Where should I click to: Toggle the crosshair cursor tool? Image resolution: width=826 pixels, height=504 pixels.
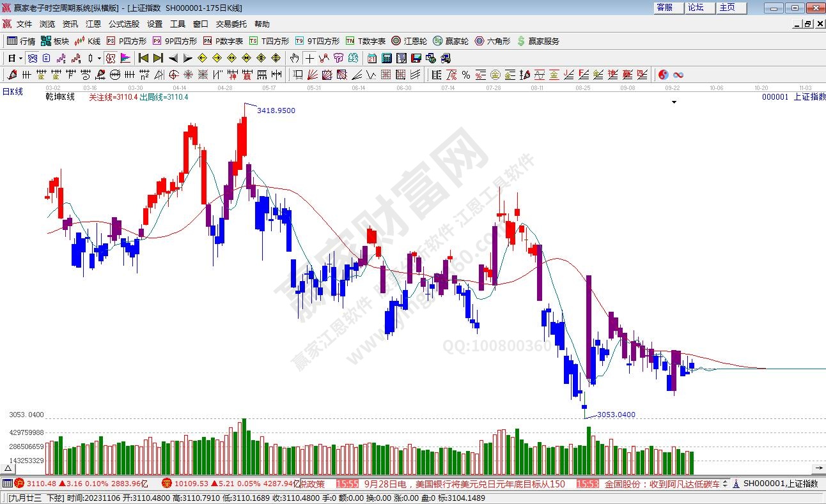tap(310, 58)
